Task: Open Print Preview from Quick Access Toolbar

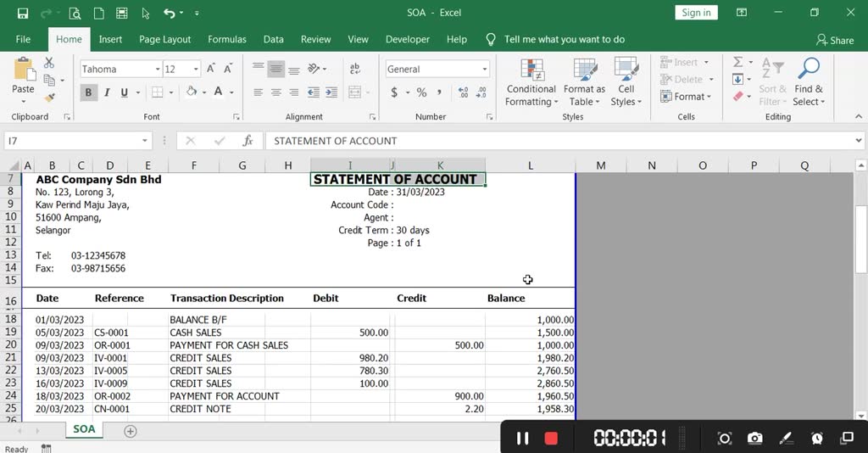Action: tap(75, 13)
